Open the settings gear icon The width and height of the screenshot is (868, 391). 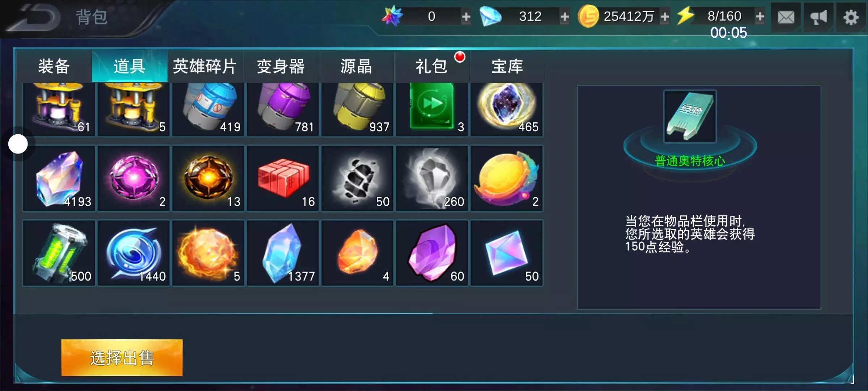point(851,17)
